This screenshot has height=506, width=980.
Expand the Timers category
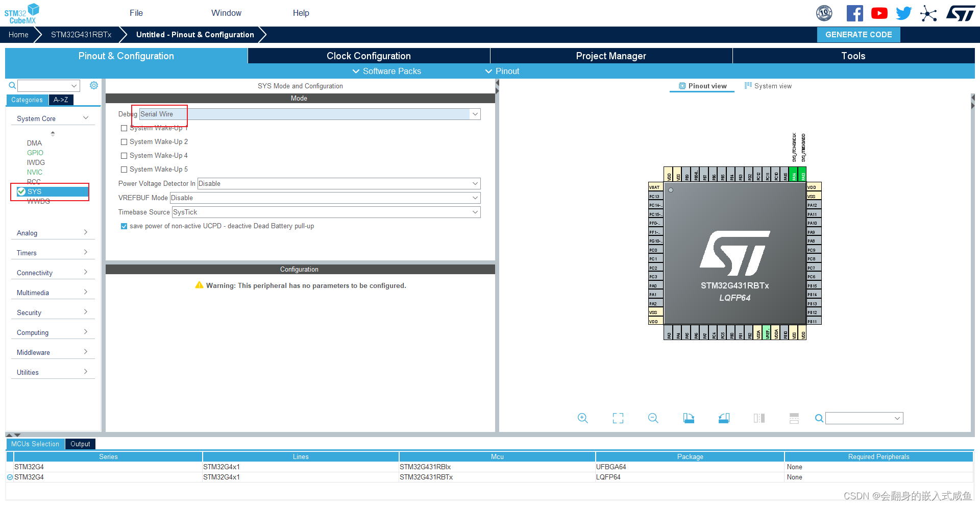(53, 253)
